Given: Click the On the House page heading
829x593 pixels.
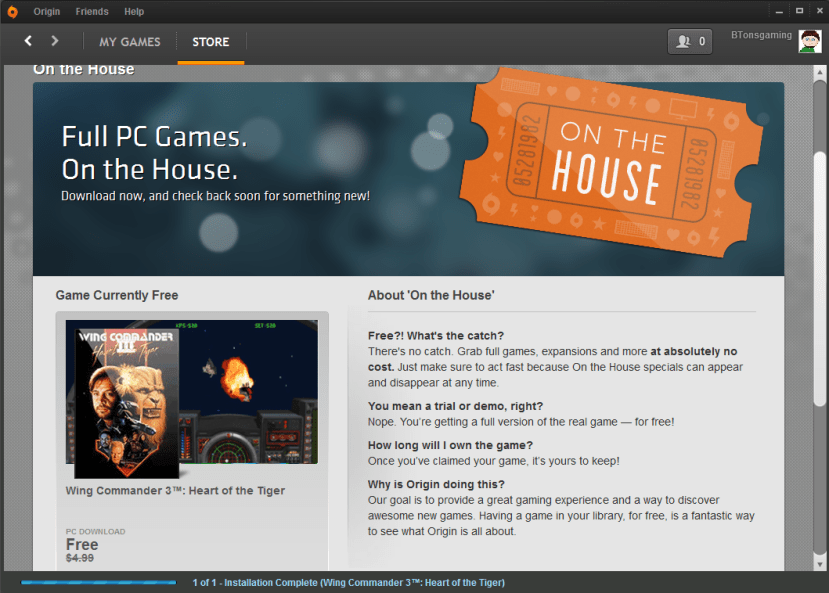Looking at the screenshot, I should [83, 68].
